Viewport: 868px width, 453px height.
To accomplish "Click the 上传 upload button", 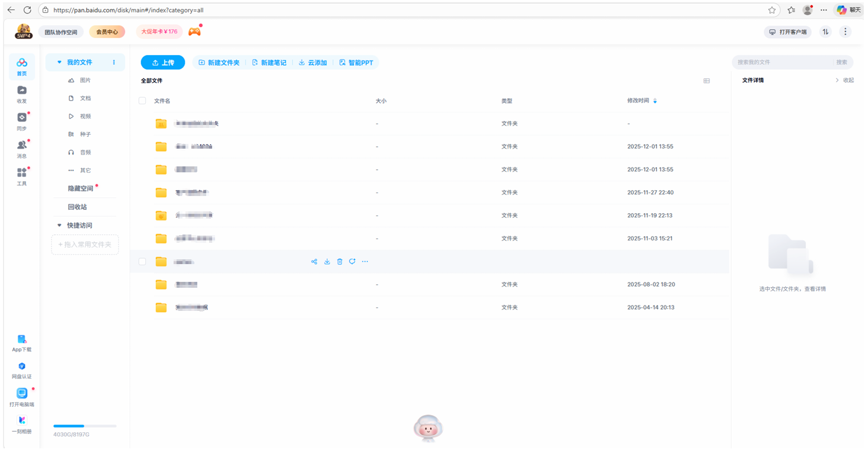I will pyautogui.click(x=163, y=62).
